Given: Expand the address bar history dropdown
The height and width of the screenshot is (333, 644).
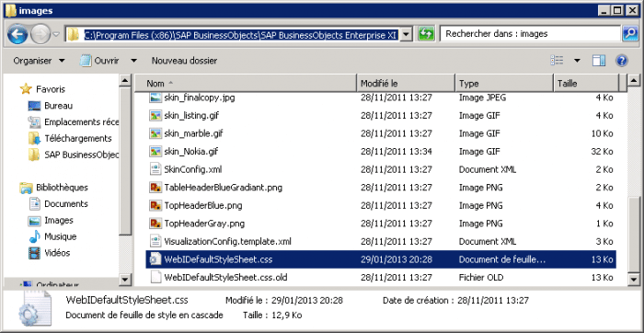Looking at the screenshot, I should (x=407, y=35).
